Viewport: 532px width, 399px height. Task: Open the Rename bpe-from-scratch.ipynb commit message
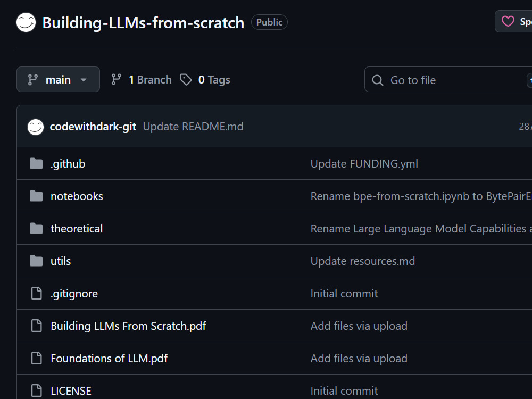(x=421, y=196)
